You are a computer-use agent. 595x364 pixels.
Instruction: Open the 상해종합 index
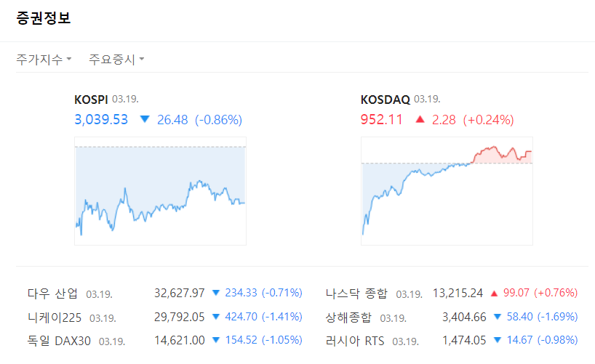[348, 317]
